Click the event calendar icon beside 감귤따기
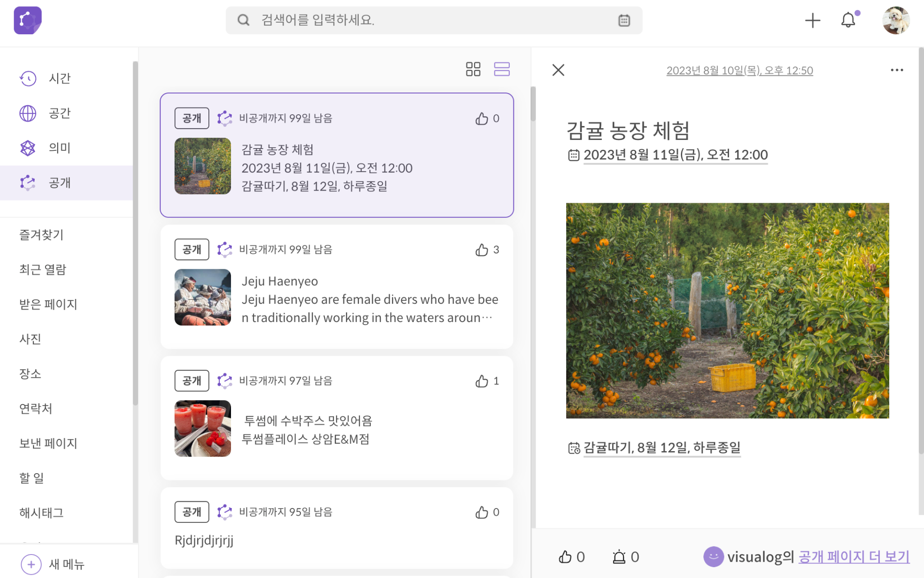This screenshot has height=578, width=924. click(x=574, y=448)
